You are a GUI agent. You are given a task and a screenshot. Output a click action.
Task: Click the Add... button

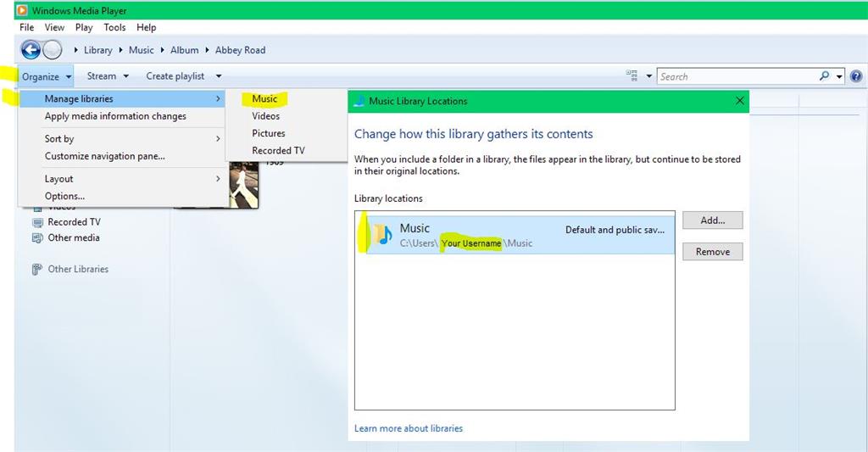[x=712, y=220]
